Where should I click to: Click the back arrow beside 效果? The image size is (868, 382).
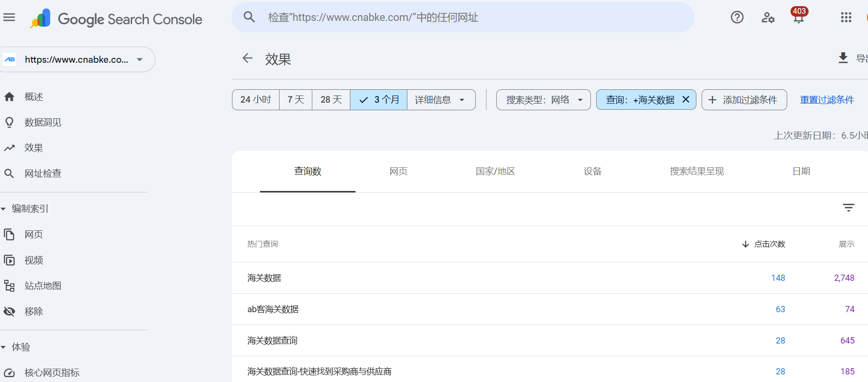click(x=247, y=58)
